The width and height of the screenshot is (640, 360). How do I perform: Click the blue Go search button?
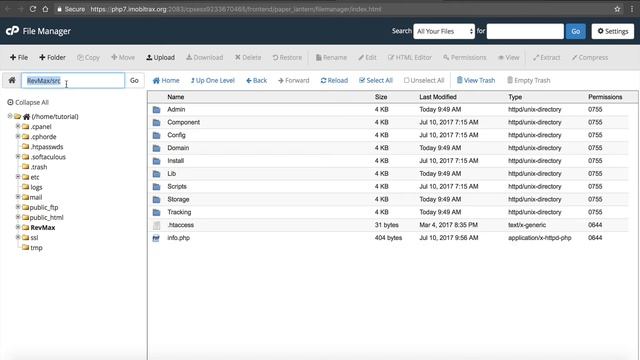[576, 31]
